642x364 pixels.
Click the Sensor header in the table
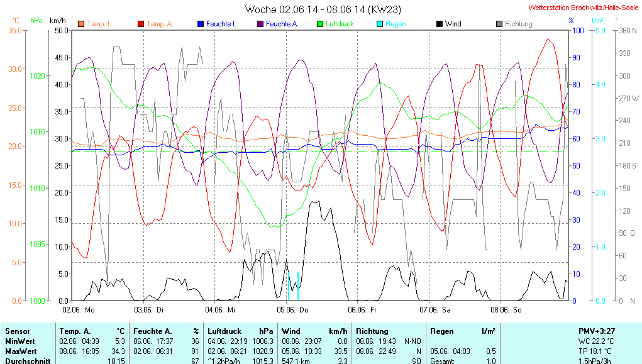[x=18, y=331]
